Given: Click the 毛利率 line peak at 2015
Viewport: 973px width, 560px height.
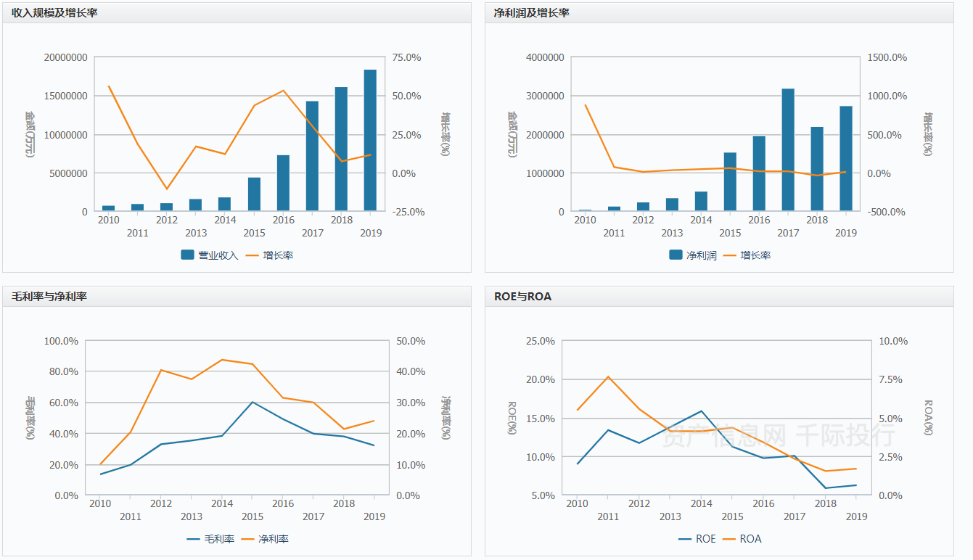Looking at the screenshot, I should tap(253, 402).
